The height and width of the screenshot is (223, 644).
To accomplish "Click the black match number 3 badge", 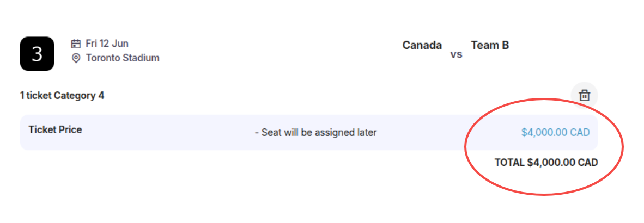I will [x=37, y=54].
